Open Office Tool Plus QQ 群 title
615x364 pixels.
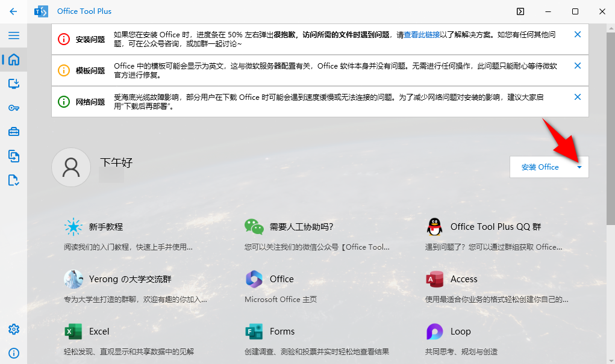[x=496, y=227]
